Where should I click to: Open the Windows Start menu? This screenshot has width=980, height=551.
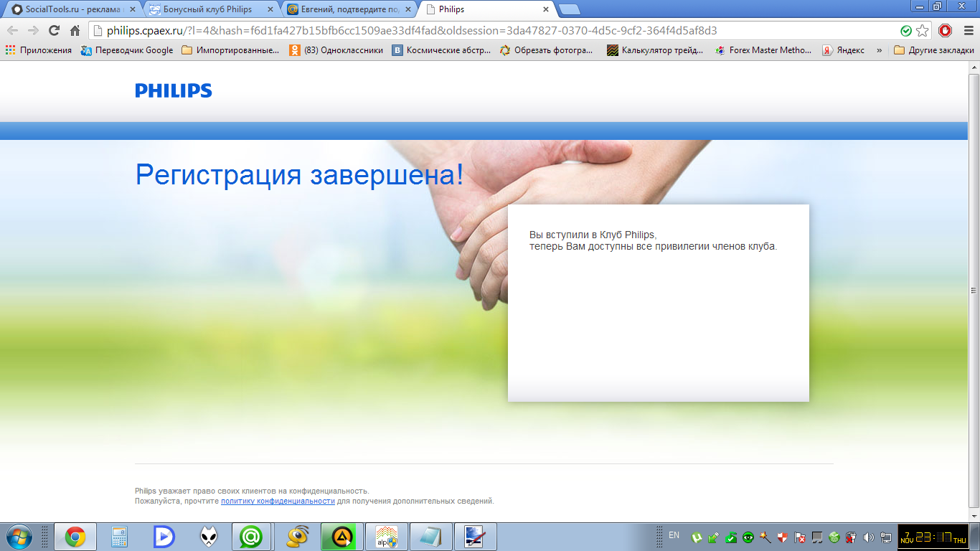point(19,537)
